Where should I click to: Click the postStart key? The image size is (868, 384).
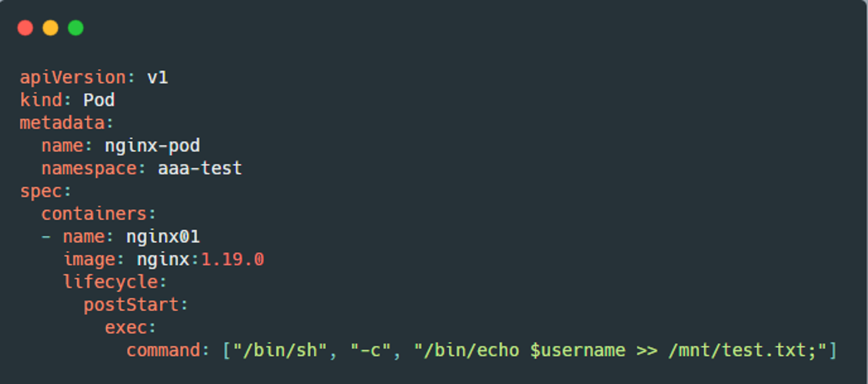(131, 305)
